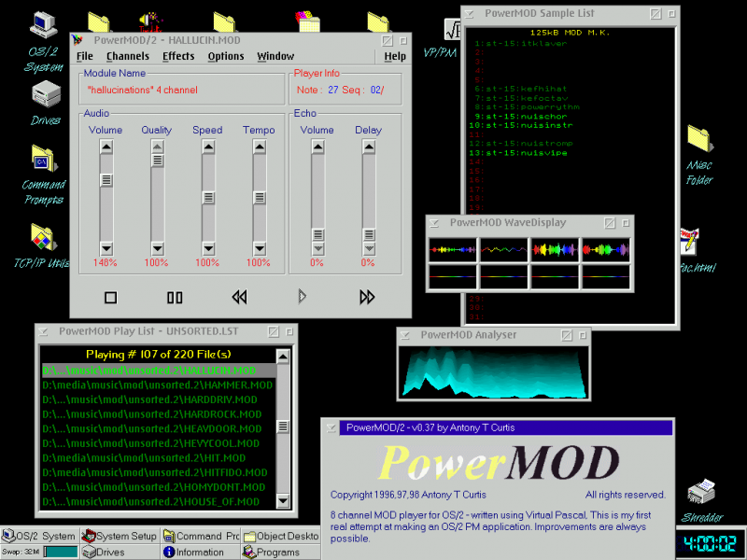Click the greyed play triangle button
Viewport: 747px width, 560px height.
pyautogui.click(x=302, y=297)
